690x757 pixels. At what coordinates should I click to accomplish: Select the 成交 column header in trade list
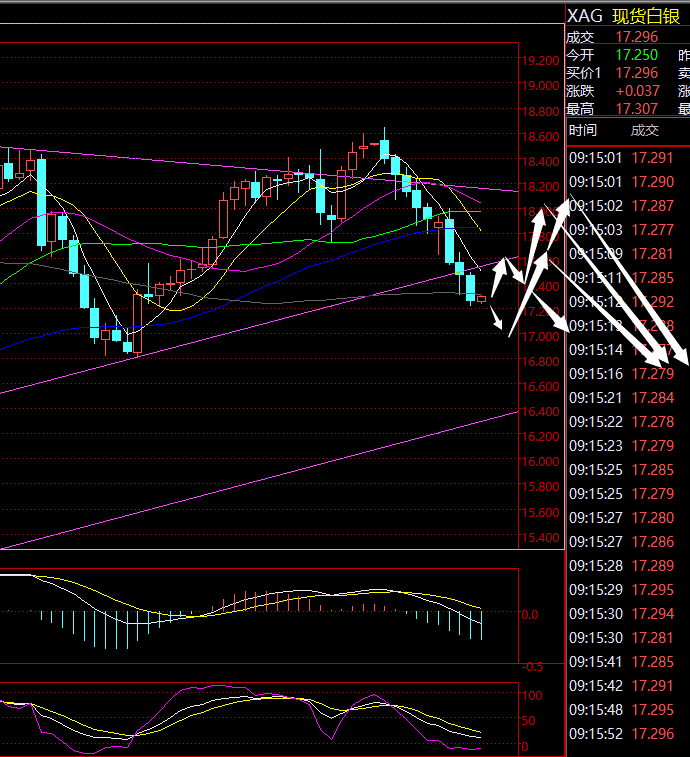tap(644, 130)
